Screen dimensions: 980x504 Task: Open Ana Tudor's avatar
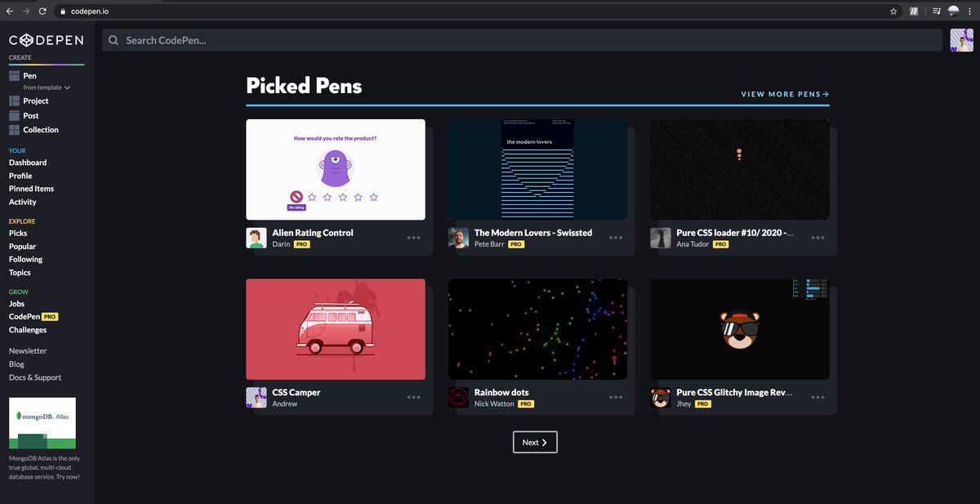coord(661,238)
